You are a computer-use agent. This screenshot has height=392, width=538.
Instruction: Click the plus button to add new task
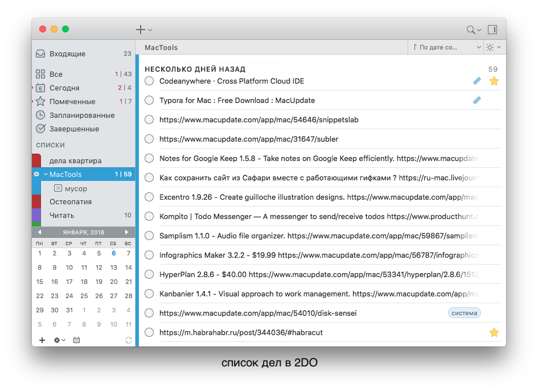coord(140,30)
